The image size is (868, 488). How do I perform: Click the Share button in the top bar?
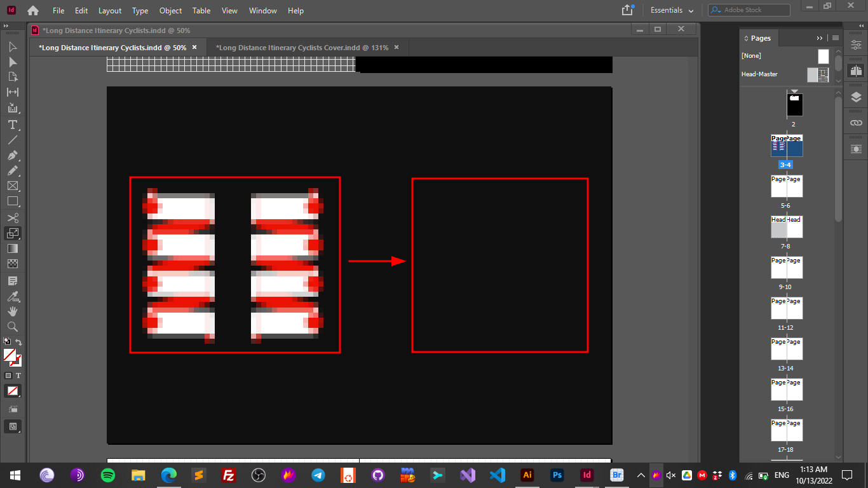point(627,10)
